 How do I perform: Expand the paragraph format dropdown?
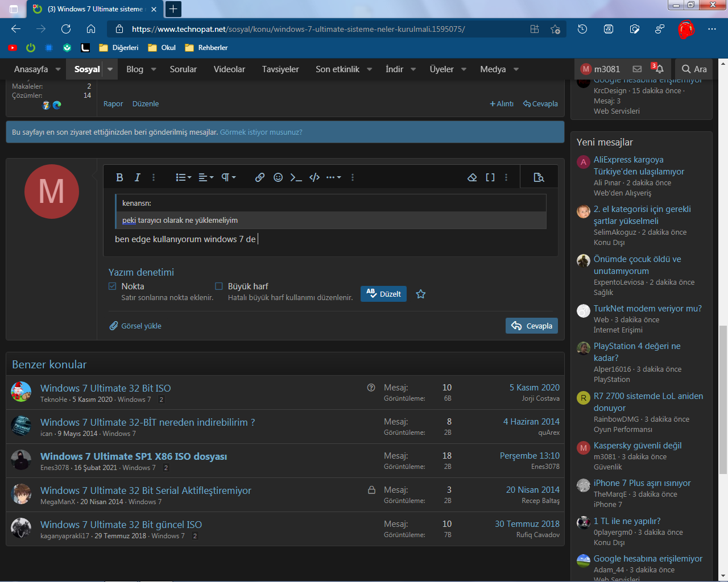tap(229, 177)
